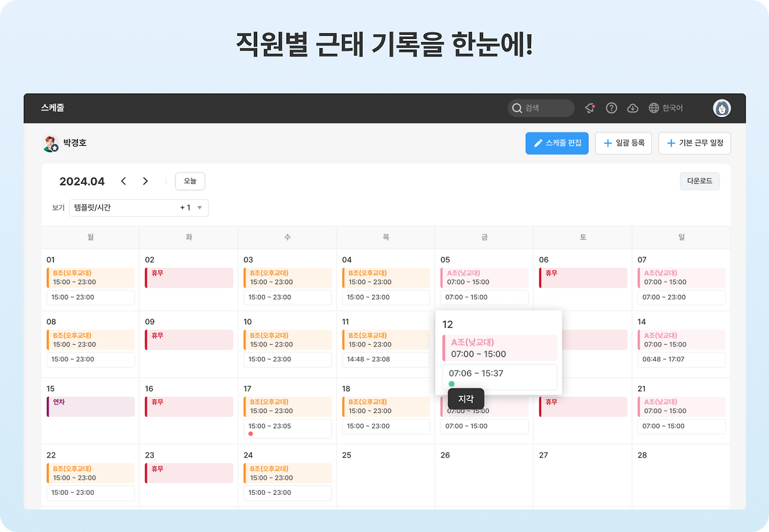The image size is (769, 532).
Task: Select the 지각 lateness tag on April 12
Action: (466, 399)
